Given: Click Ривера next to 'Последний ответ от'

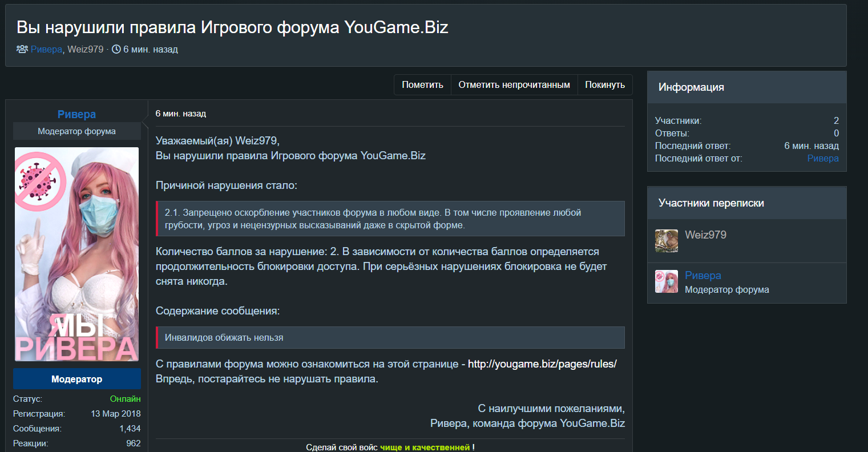Looking at the screenshot, I should (822, 158).
